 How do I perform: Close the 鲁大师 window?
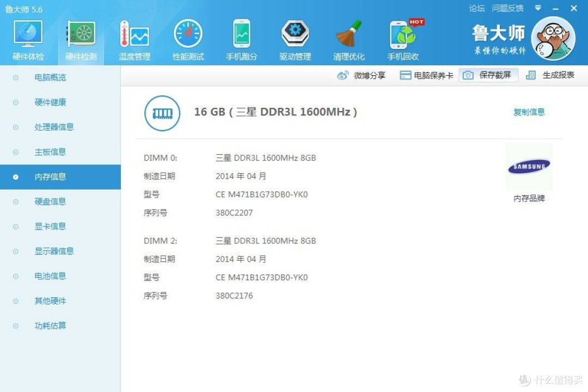click(574, 8)
